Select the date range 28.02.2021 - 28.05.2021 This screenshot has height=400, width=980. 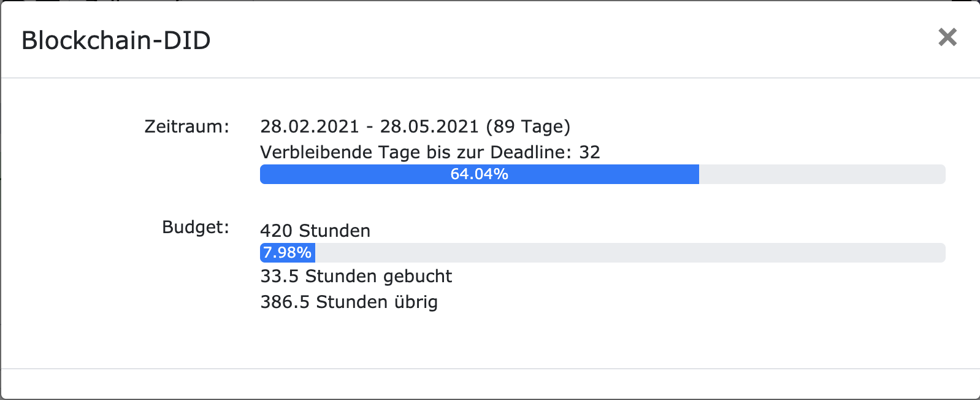pyautogui.click(x=369, y=126)
